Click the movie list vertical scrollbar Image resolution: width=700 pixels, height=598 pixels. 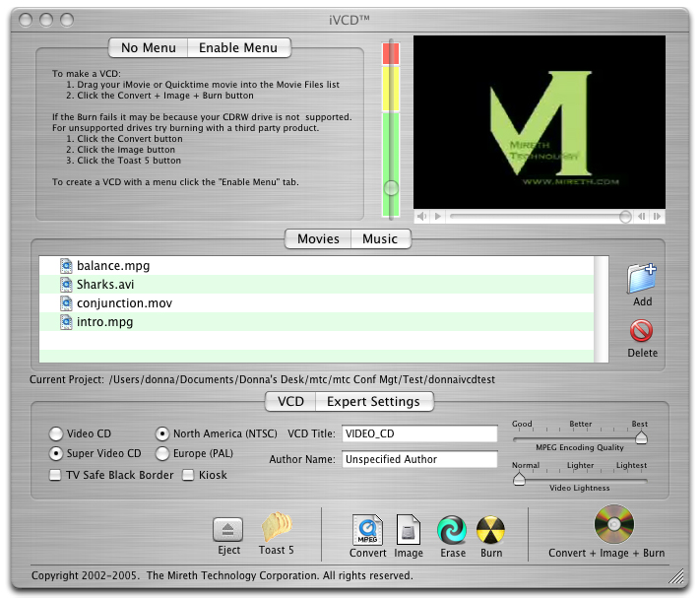point(602,309)
